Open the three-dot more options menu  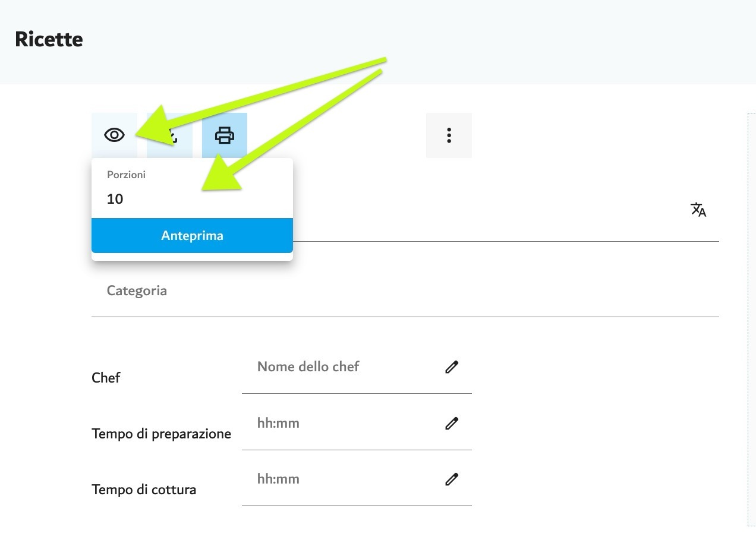pyautogui.click(x=449, y=135)
